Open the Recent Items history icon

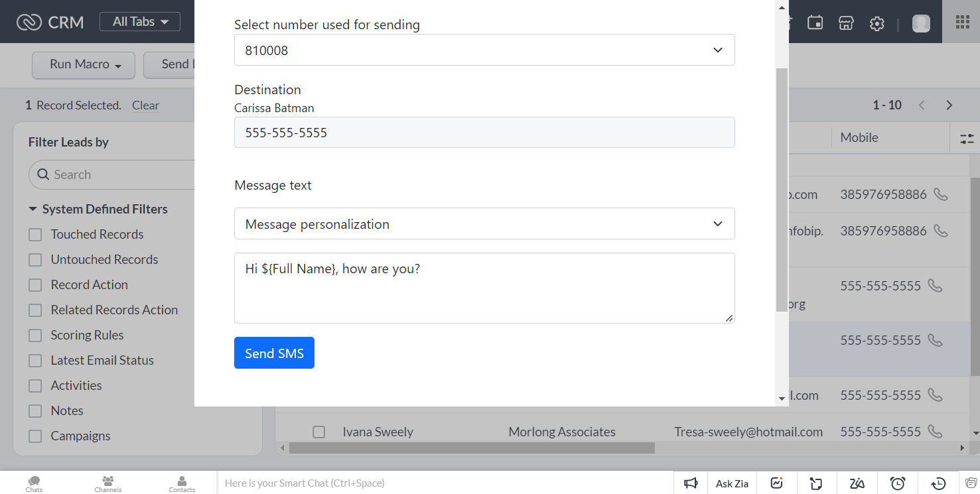938,483
